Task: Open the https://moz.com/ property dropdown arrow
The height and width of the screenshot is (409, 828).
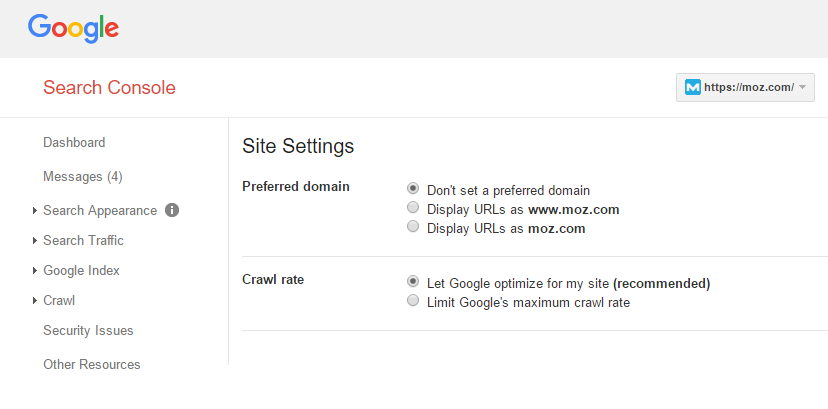Action: pyautogui.click(x=802, y=87)
